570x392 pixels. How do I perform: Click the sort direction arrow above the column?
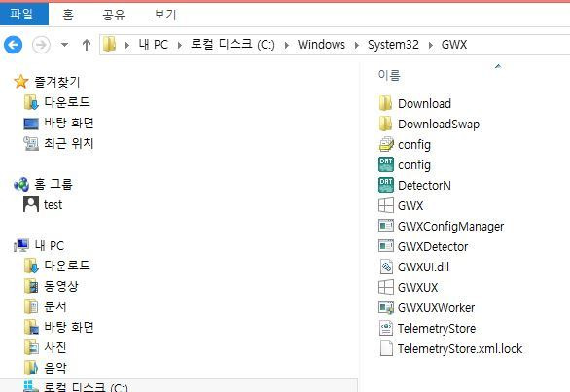click(498, 66)
